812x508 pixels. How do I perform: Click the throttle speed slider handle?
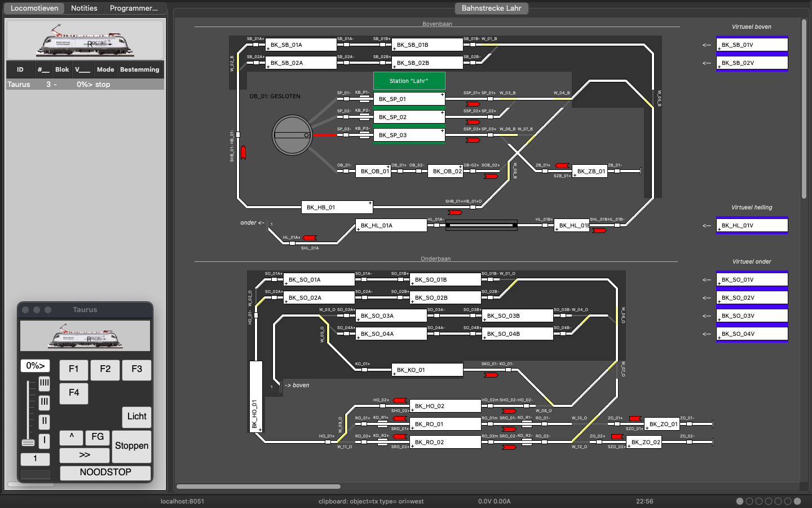[x=28, y=443]
